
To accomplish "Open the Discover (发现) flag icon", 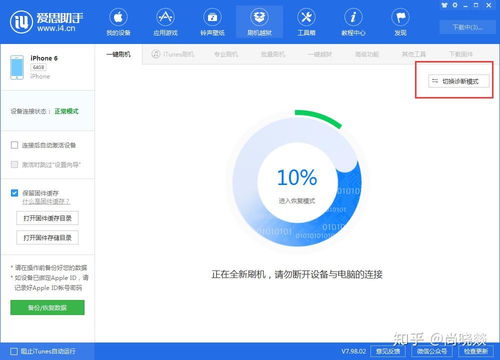I will (x=400, y=18).
